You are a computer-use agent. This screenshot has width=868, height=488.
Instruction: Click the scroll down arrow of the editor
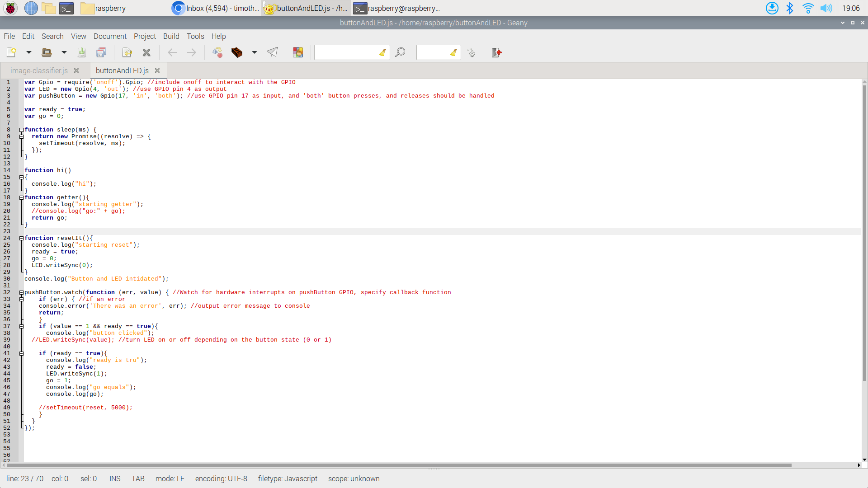[864, 460]
